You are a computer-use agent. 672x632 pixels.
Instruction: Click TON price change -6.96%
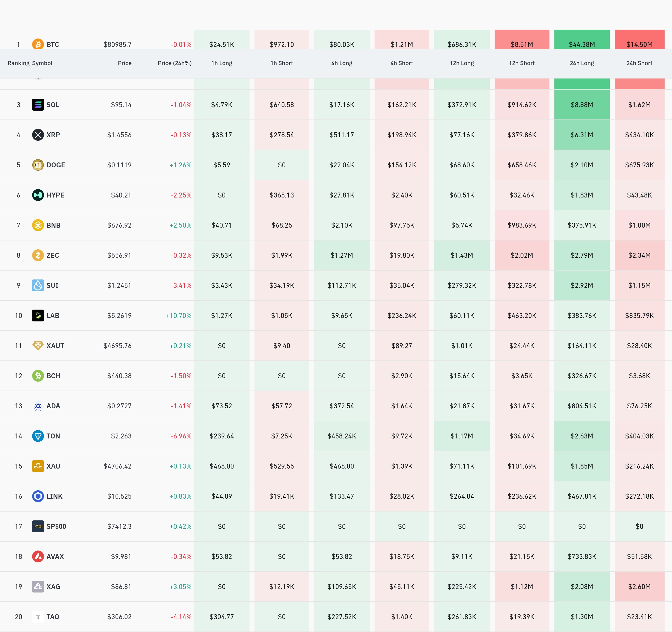(181, 436)
